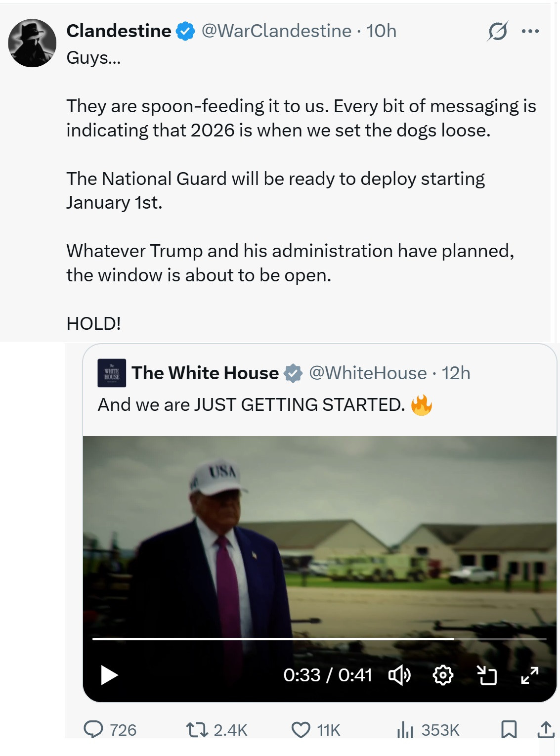
Task: Click the Clandestine display name
Action: tap(119, 31)
